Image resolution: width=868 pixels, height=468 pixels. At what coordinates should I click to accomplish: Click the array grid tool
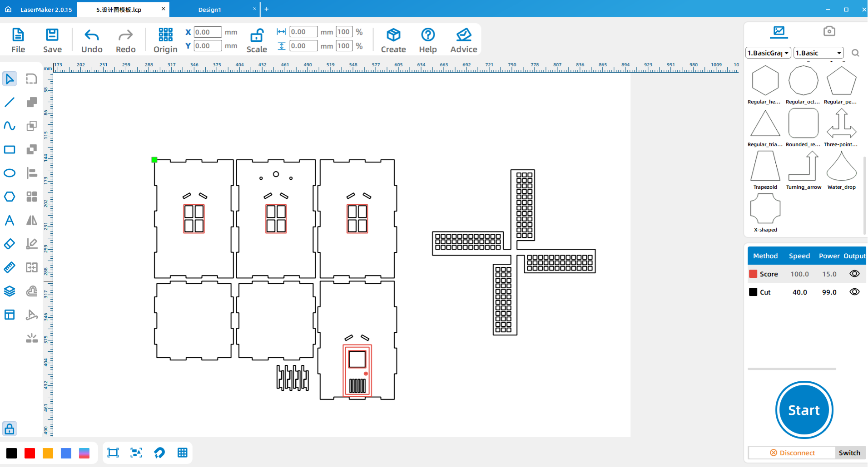point(31,197)
